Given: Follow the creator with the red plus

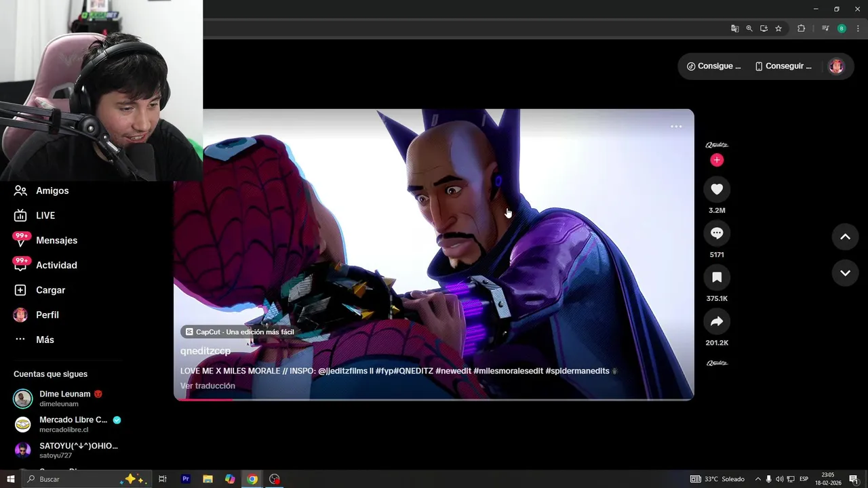Looking at the screenshot, I should click(717, 160).
